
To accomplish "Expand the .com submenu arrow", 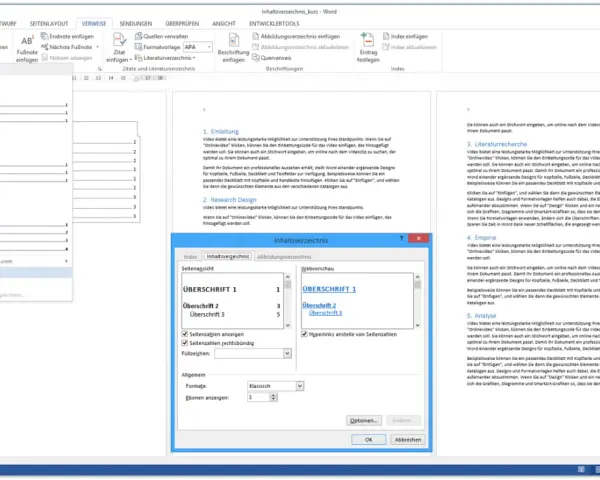I will click(x=66, y=261).
